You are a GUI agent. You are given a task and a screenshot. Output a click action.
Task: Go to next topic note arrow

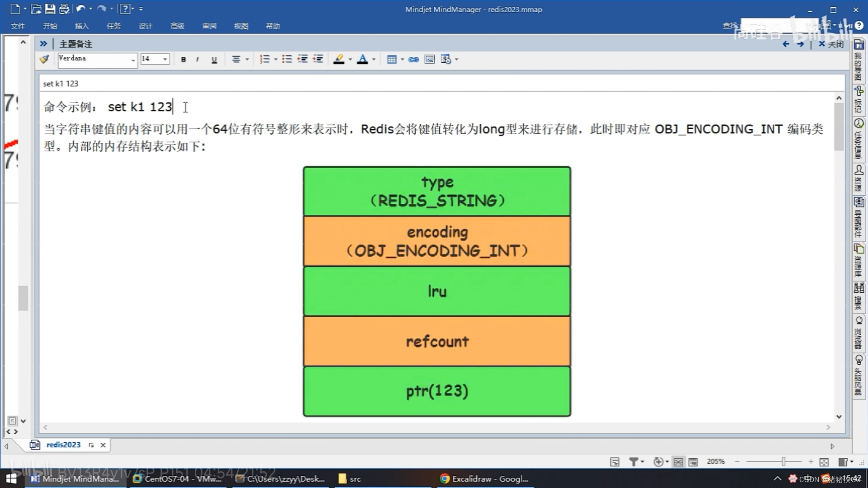pyautogui.click(x=800, y=44)
